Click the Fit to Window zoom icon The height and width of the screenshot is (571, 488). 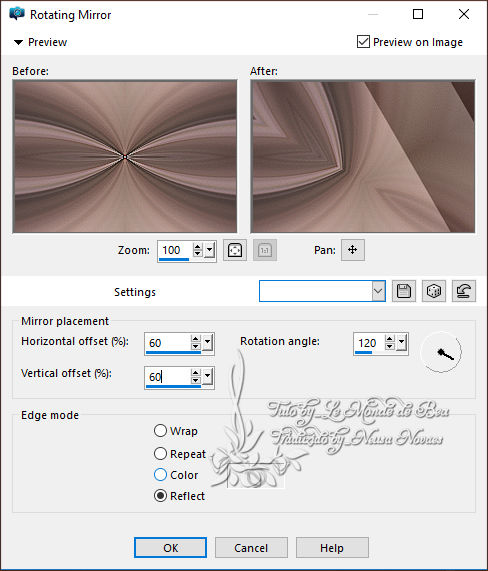[x=235, y=250]
